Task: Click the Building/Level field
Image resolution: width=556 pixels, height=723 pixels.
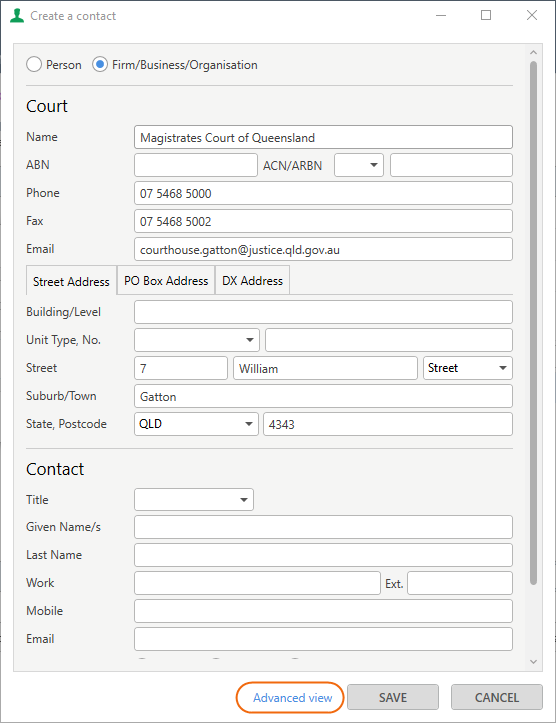Action: [x=323, y=312]
